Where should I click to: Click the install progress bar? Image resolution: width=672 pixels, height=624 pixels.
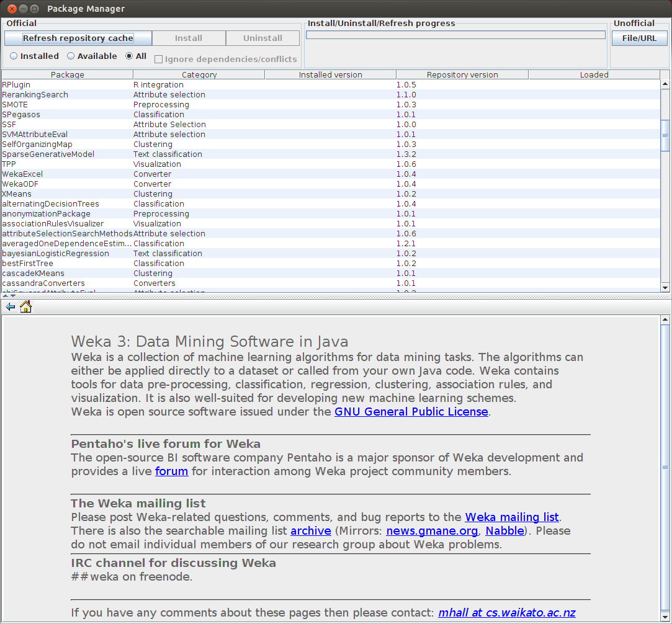[x=455, y=35]
